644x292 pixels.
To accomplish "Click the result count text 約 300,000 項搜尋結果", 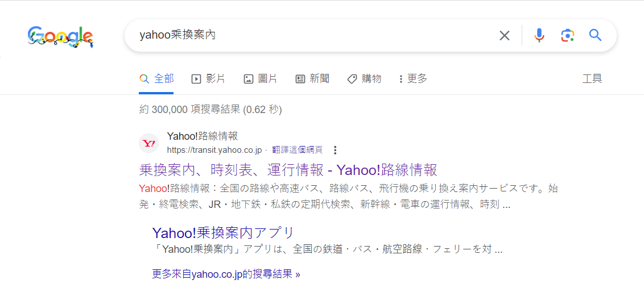I will coord(210,110).
